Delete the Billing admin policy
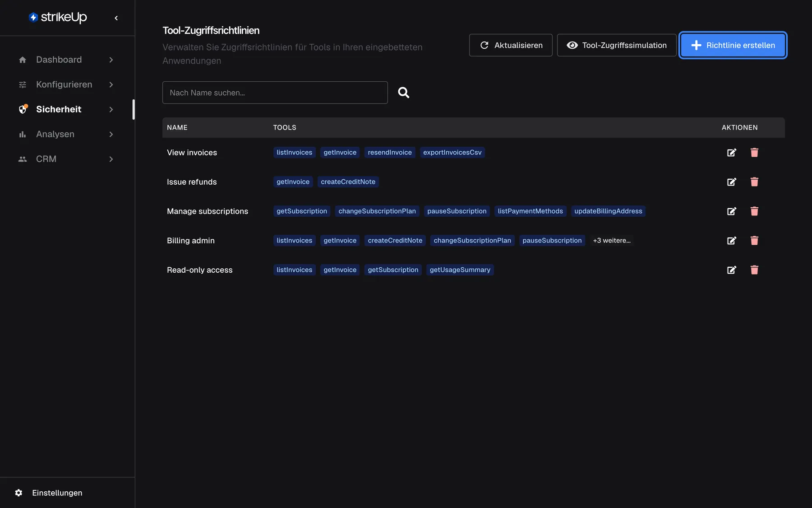 tap(754, 241)
